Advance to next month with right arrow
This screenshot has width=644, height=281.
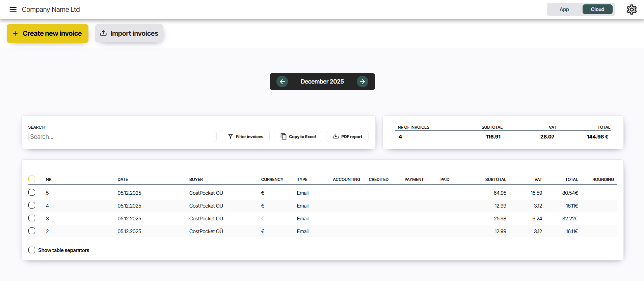pos(362,82)
